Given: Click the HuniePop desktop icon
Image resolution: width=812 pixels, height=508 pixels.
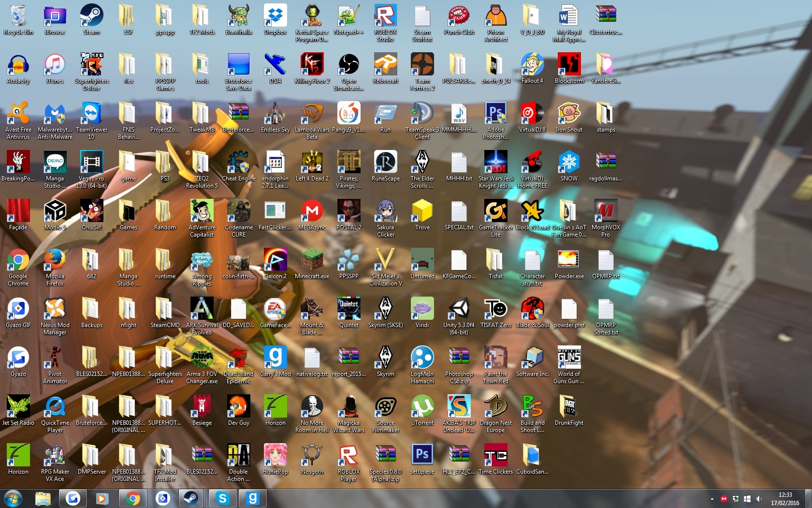Looking at the screenshot, I should (x=275, y=460).
